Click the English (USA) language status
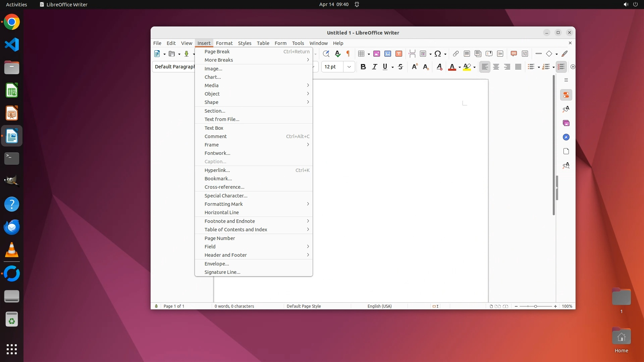Image resolution: width=644 pixels, height=362 pixels. 379,306
